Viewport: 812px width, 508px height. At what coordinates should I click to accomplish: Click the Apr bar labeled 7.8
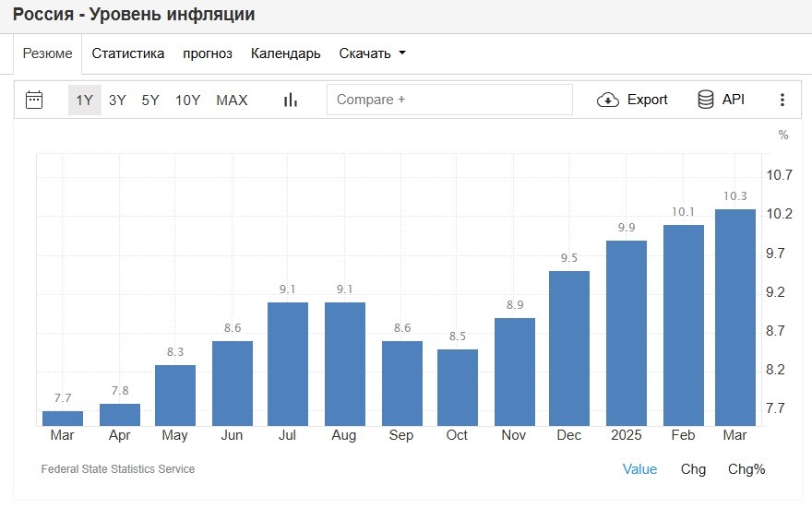(120, 415)
